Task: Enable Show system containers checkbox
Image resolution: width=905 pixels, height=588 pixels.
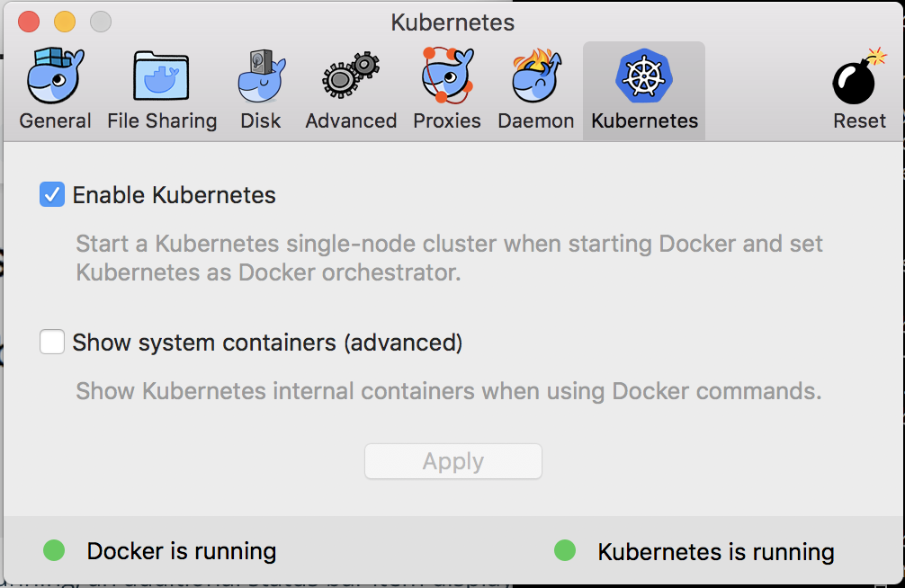Action: pyautogui.click(x=52, y=343)
